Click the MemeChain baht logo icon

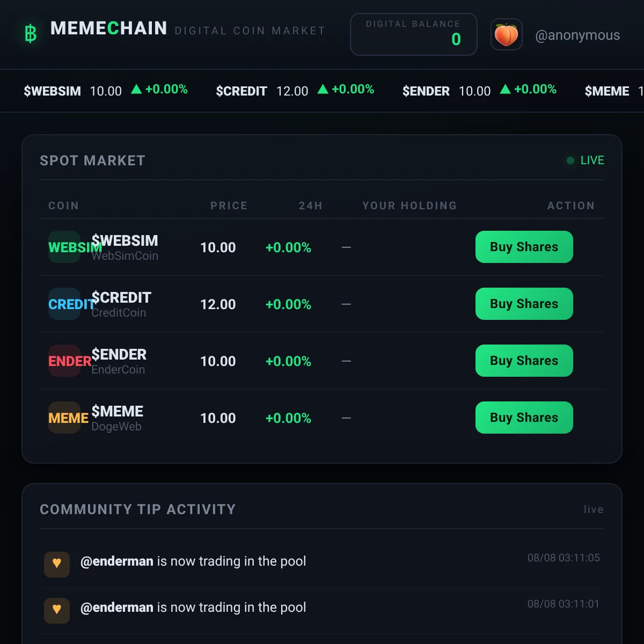(31, 34)
